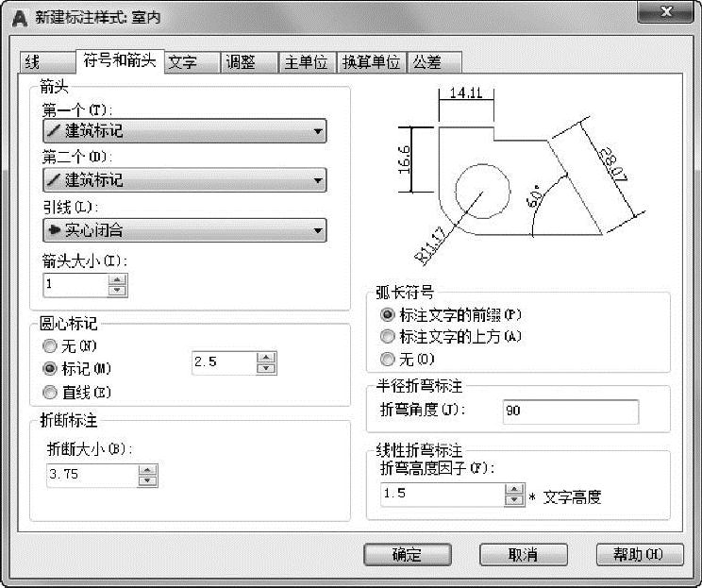Increase 折断大小 with up arrow

click(x=148, y=470)
